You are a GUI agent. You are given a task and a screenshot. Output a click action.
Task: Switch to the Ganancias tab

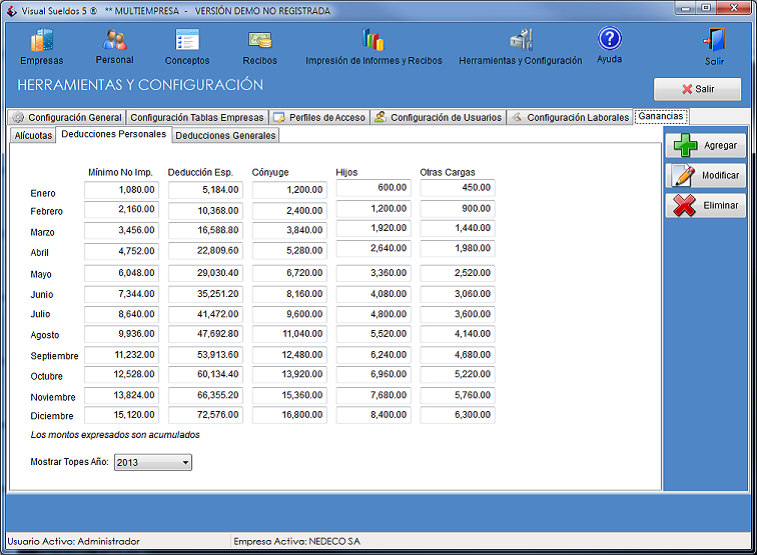pyautogui.click(x=660, y=116)
